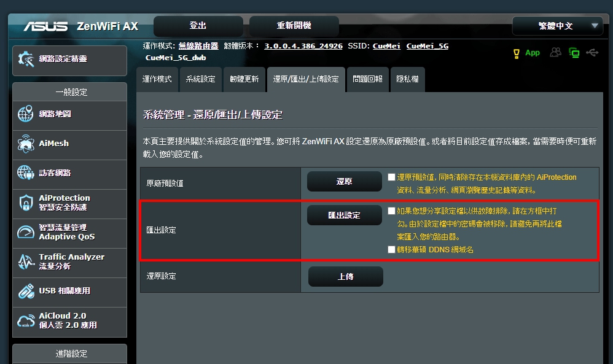Click the 還原 restore button
This screenshot has width=613, height=364.
tap(345, 181)
